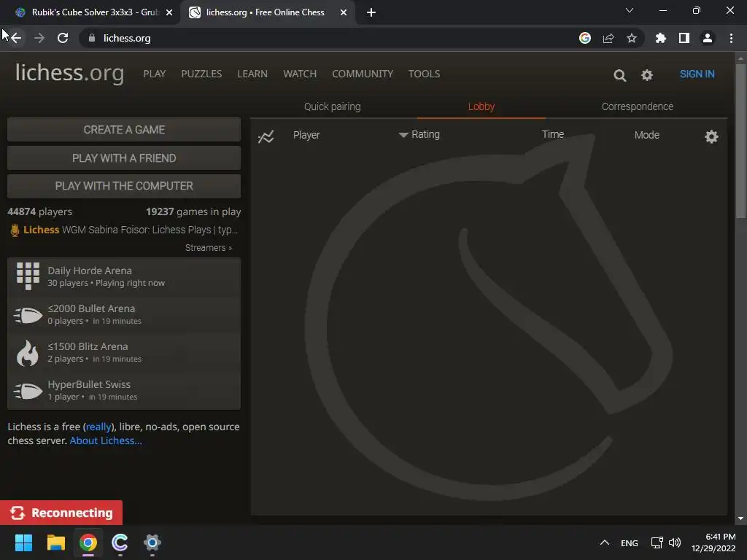Viewport: 747px width, 560px height.
Task: Open ≤1500 Blitz Arena tournament
Action: pyautogui.click(x=124, y=352)
